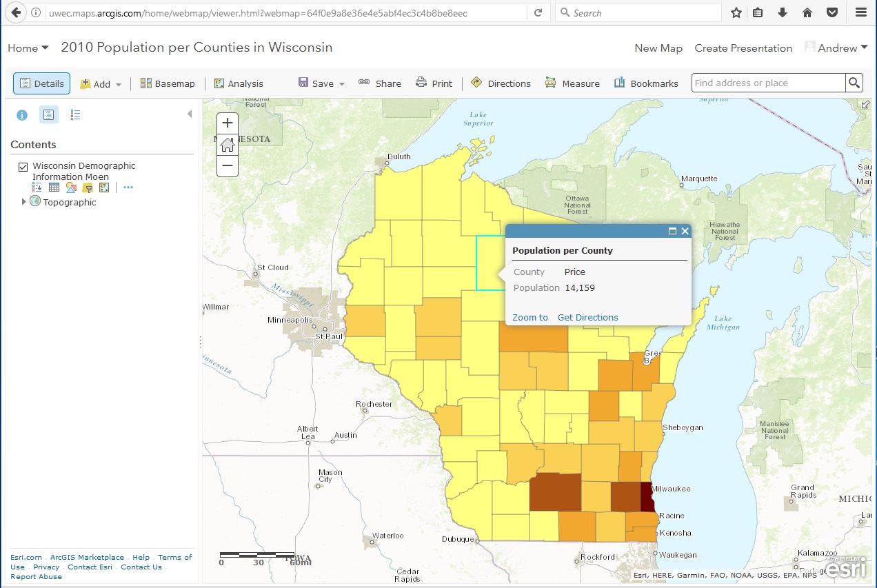Viewport: 877px width, 588px height.
Task: Click Show Legend icon under Wisconsin layer
Action: coord(37,187)
